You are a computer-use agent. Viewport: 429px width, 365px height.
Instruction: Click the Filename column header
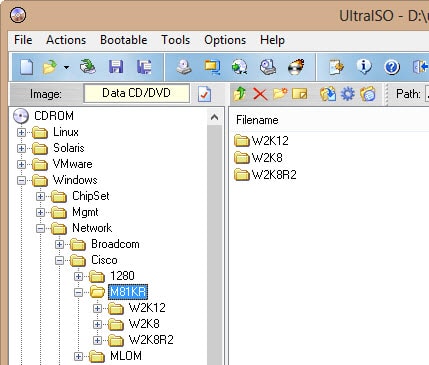257,120
